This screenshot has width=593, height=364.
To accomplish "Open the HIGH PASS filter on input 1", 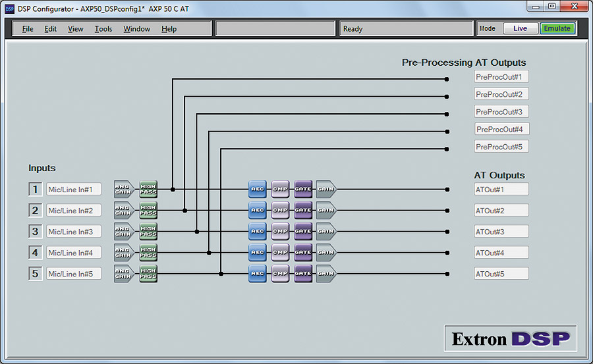I will pyautogui.click(x=148, y=190).
